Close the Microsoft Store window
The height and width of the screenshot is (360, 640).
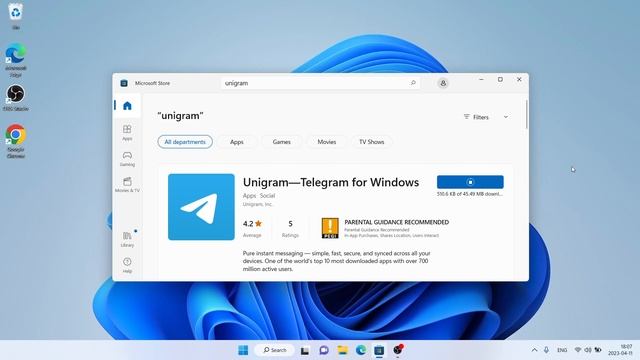click(x=519, y=80)
